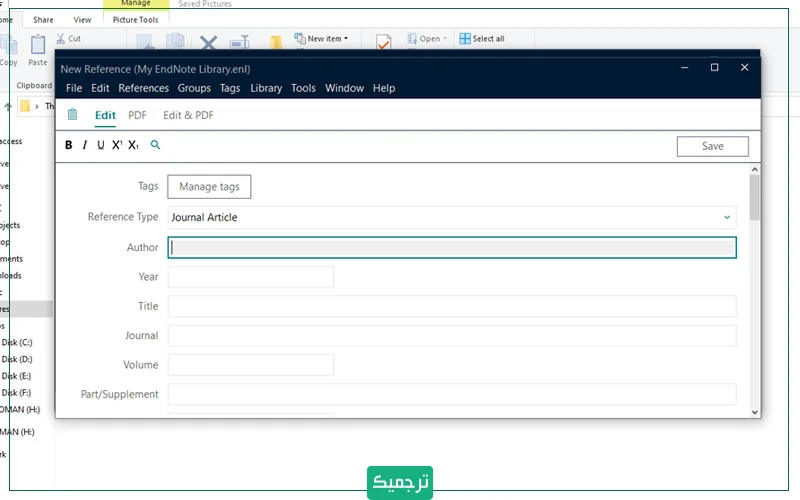Click the vertical scrollbar down arrow

click(754, 411)
